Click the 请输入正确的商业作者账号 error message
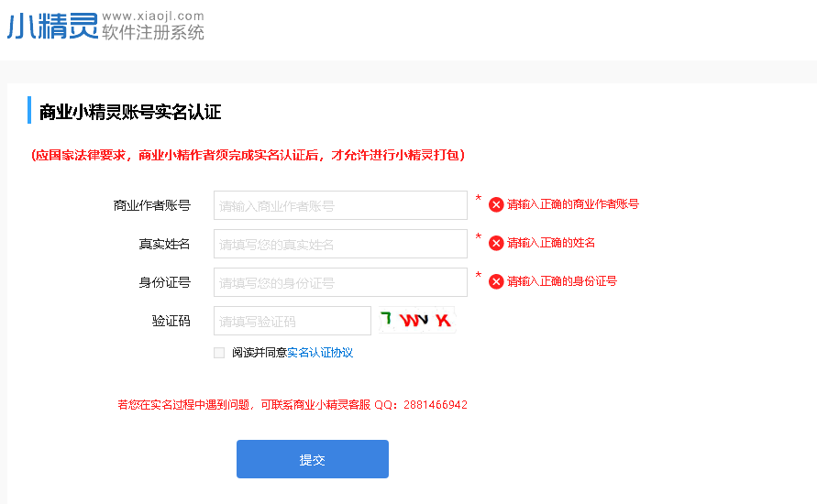This screenshot has width=817, height=504. 573,204
